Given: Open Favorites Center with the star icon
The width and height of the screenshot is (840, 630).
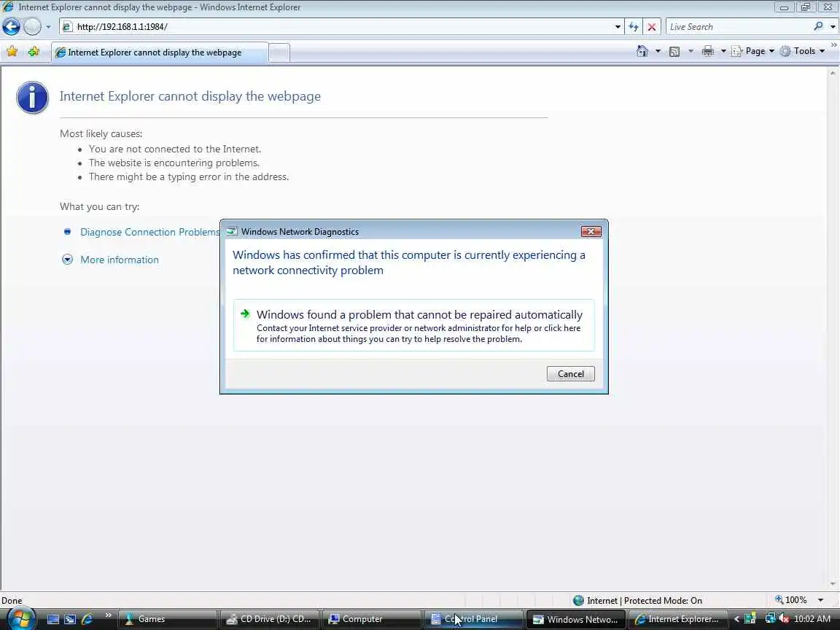Looking at the screenshot, I should 12,52.
